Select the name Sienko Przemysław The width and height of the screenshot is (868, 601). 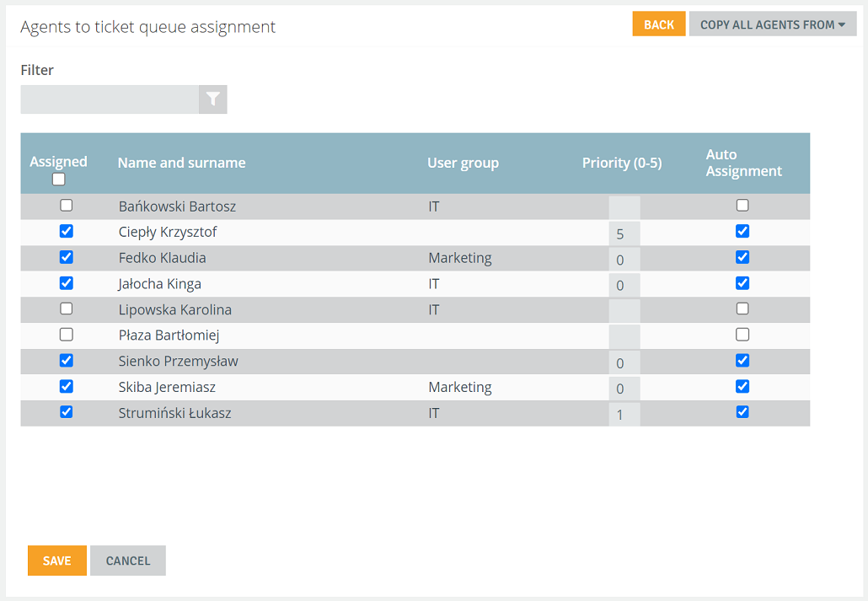click(x=179, y=362)
